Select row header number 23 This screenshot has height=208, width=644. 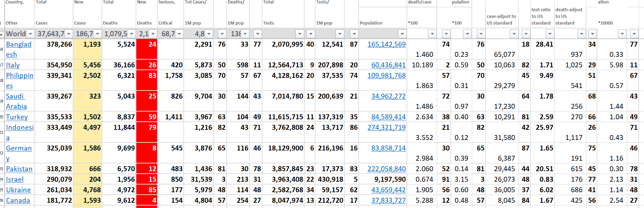[x=2, y=169]
